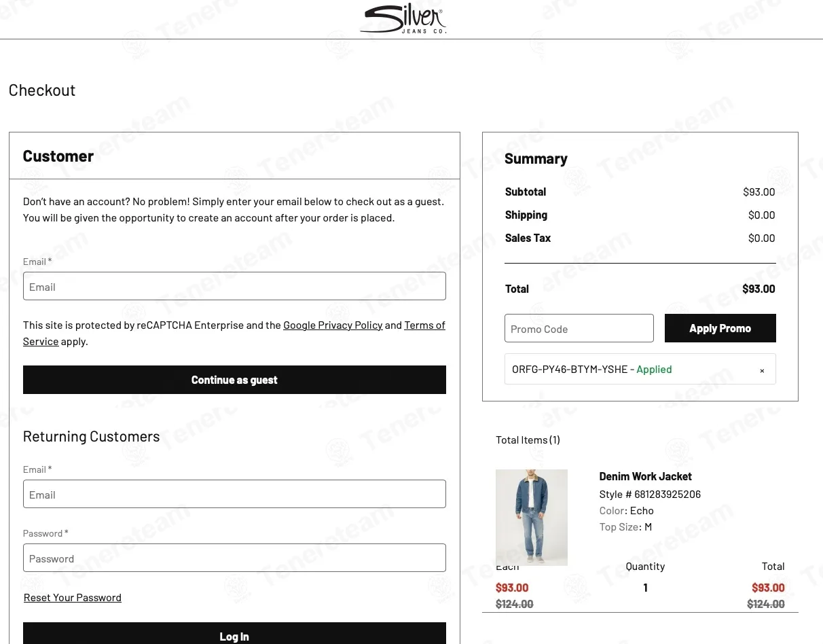Remove the applied promo code
Screen dimensions: 823x644
coord(762,370)
